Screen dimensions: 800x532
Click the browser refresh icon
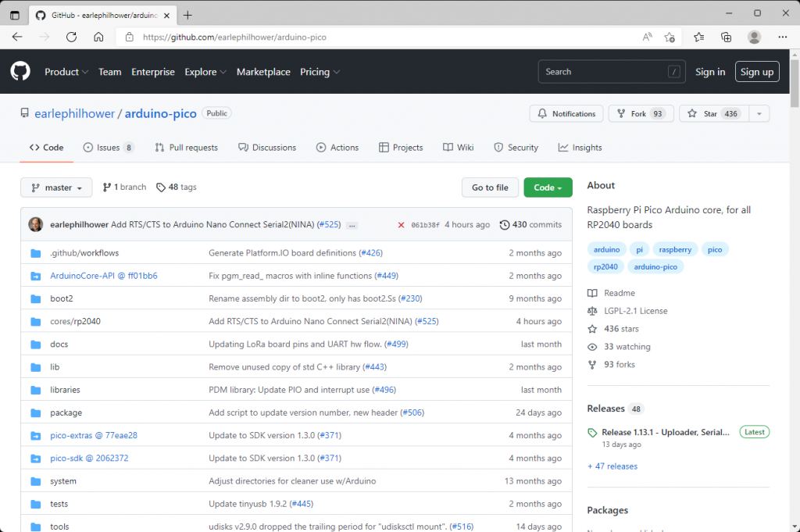pos(71,37)
